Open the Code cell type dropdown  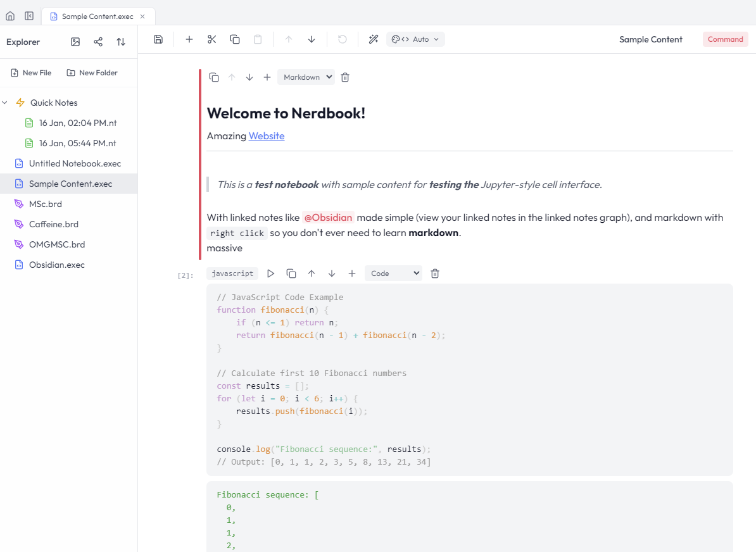pyautogui.click(x=393, y=273)
